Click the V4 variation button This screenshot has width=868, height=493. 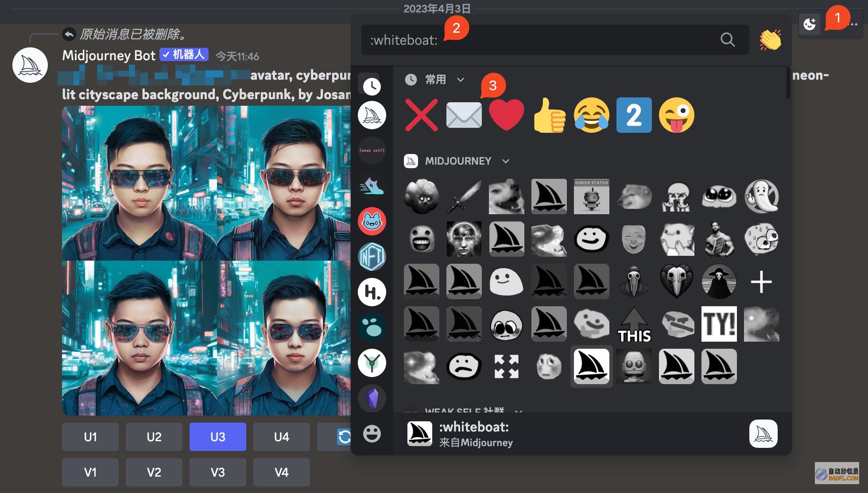pyautogui.click(x=282, y=472)
